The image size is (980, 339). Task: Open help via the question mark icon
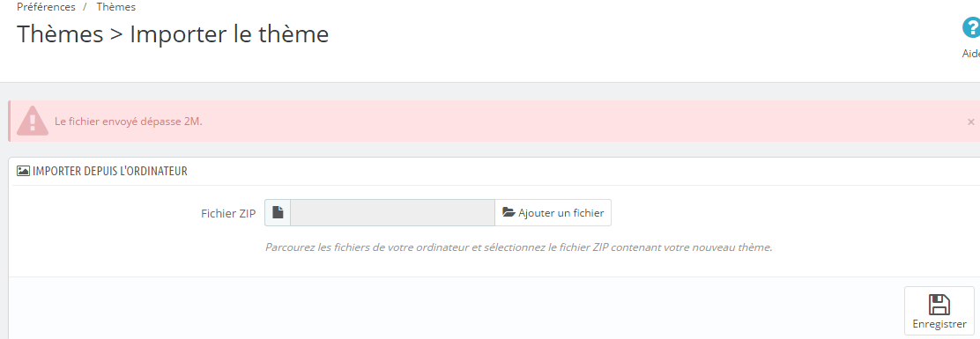pyautogui.click(x=972, y=29)
